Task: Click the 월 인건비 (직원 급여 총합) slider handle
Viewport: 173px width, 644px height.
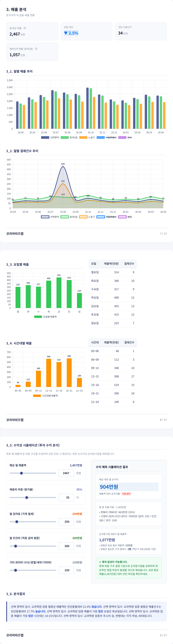Action: coord(15,546)
